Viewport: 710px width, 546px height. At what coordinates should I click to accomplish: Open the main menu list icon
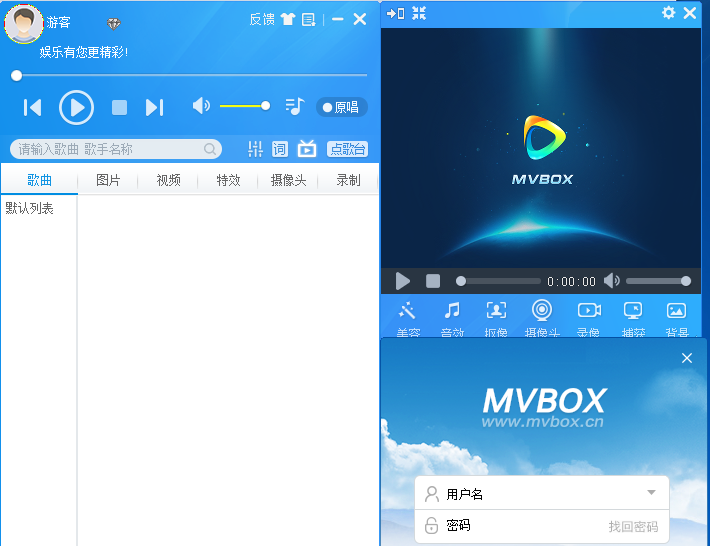click(309, 19)
